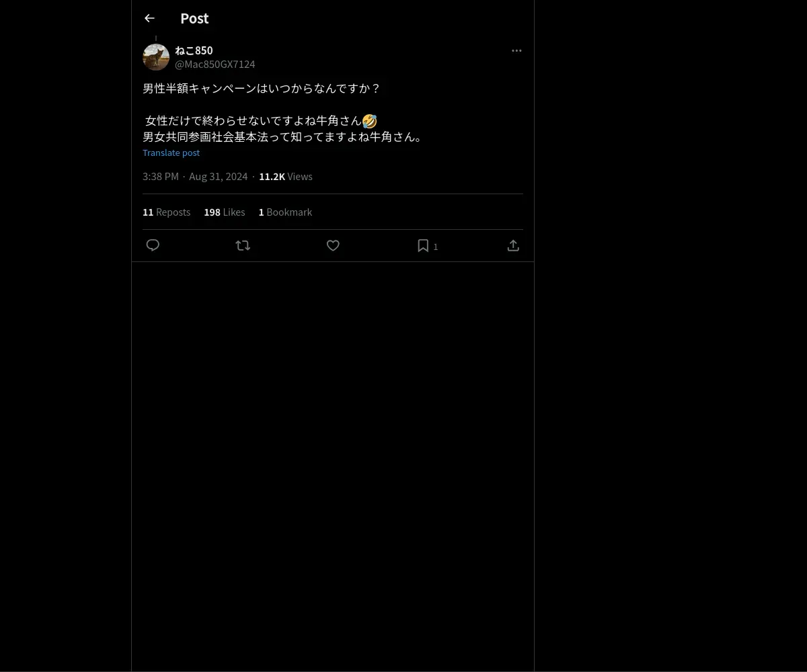Open the ねこ850 profile avatar

(x=156, y=57)
